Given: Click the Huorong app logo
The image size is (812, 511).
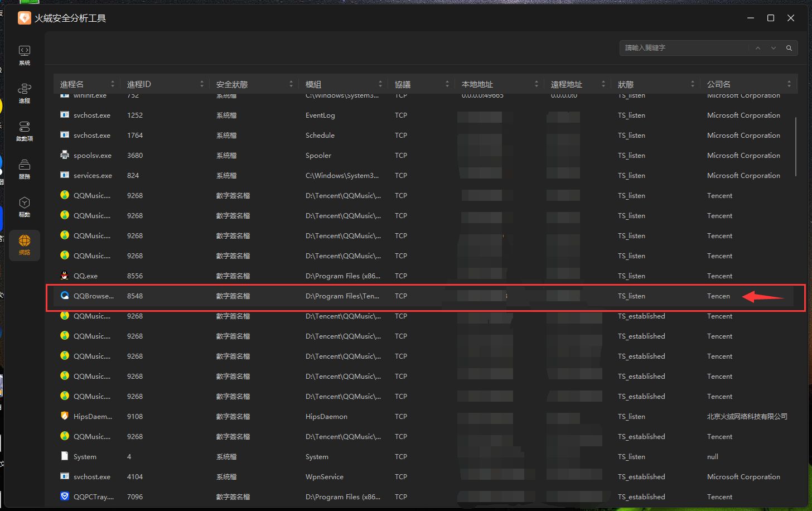Looking at the screenshot, I should point(25,18).
